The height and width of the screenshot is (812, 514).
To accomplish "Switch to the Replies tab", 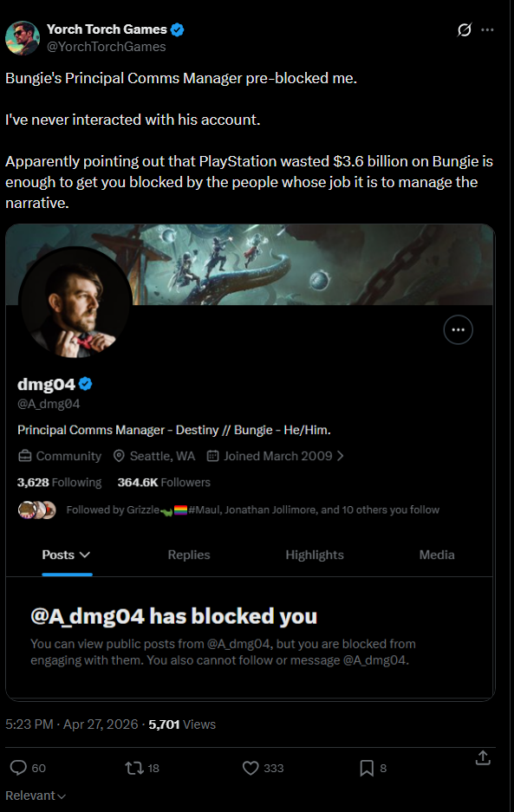I will pos(189,555).
